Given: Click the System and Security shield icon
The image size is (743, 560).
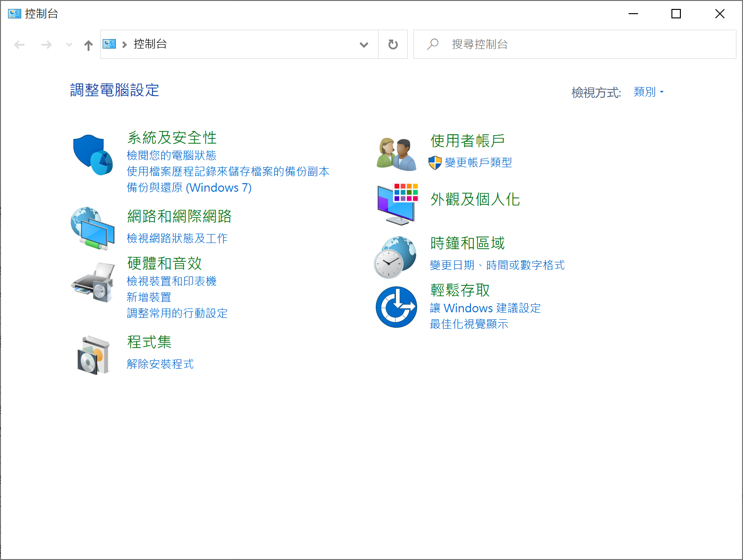Looking at the screenshot, I should coord(93,155).
